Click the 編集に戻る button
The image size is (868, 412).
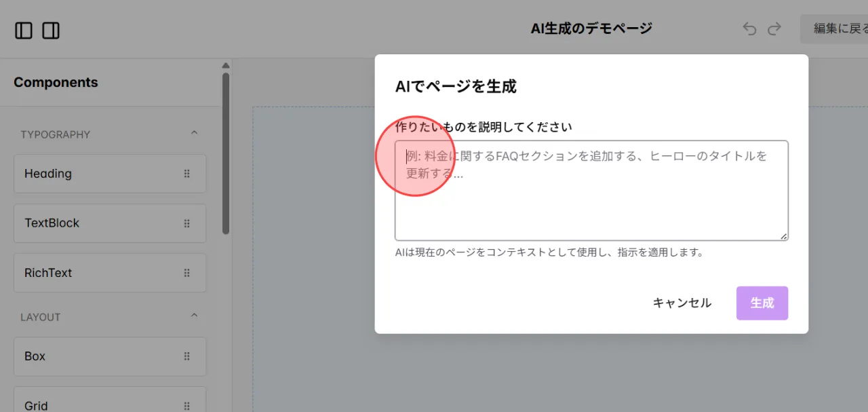coord(834,29)
